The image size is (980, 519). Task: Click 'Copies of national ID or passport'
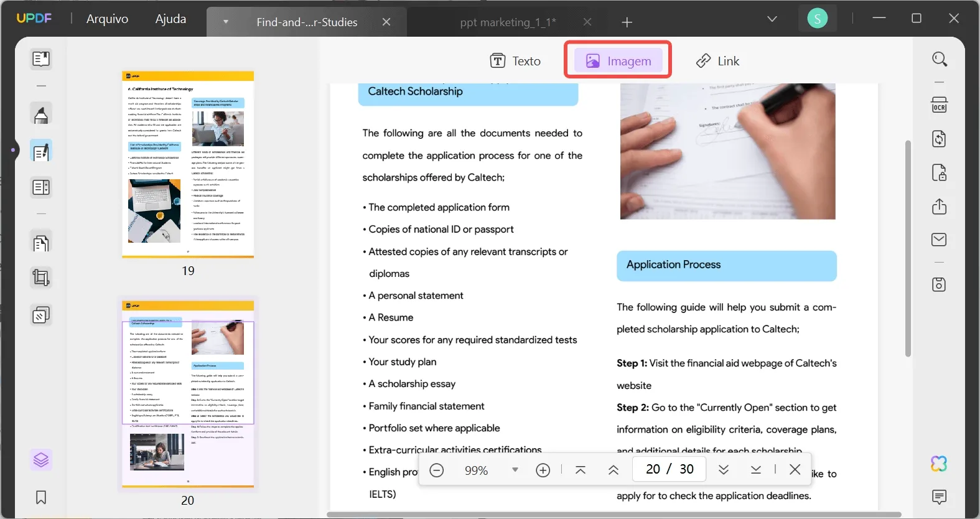click(x=441, y=229)
